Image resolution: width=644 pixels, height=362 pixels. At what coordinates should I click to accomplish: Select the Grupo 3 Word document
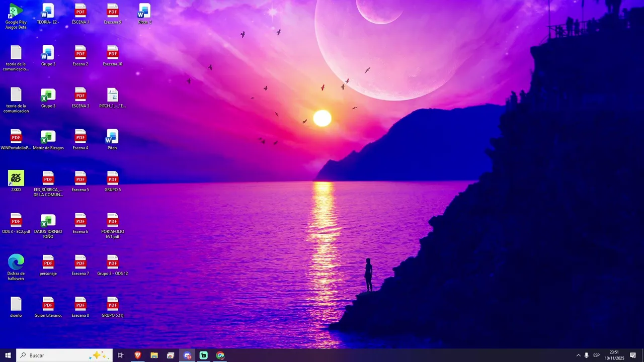pyautogui.click(x=48, y=56)
